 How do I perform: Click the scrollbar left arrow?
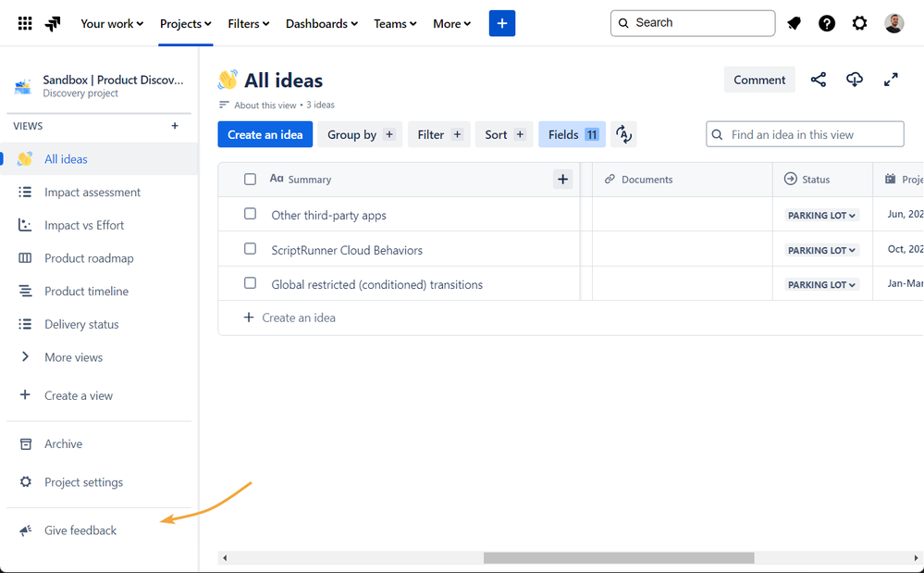pos(225,557)
